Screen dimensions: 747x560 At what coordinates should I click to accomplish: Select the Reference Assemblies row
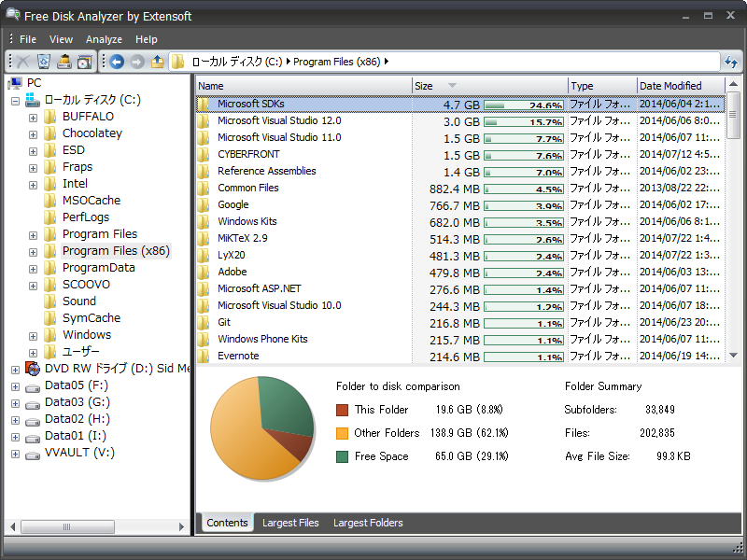click(460, 171)
